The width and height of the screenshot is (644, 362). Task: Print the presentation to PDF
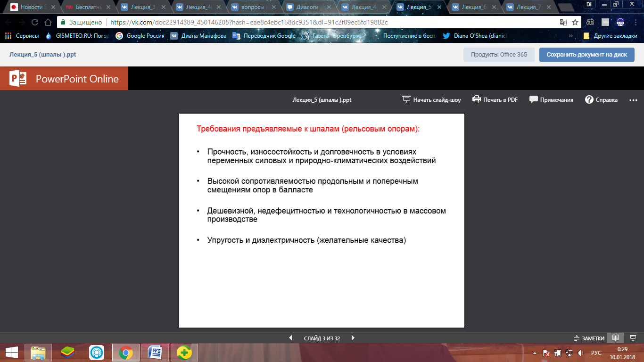click(x=495, y=99)
